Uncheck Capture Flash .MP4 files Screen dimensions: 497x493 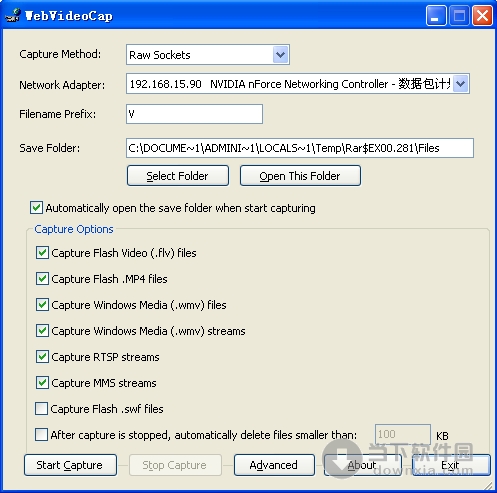[42, 279]
